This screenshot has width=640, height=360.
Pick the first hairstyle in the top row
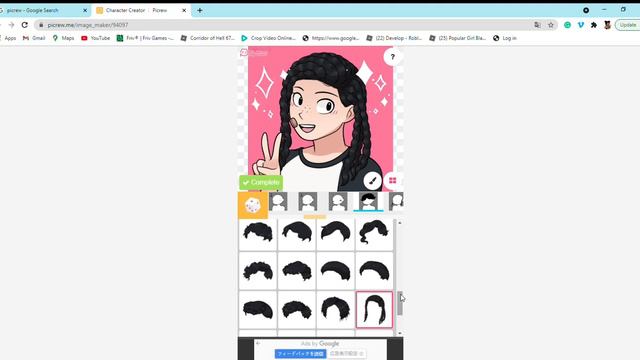pos(258,233)
